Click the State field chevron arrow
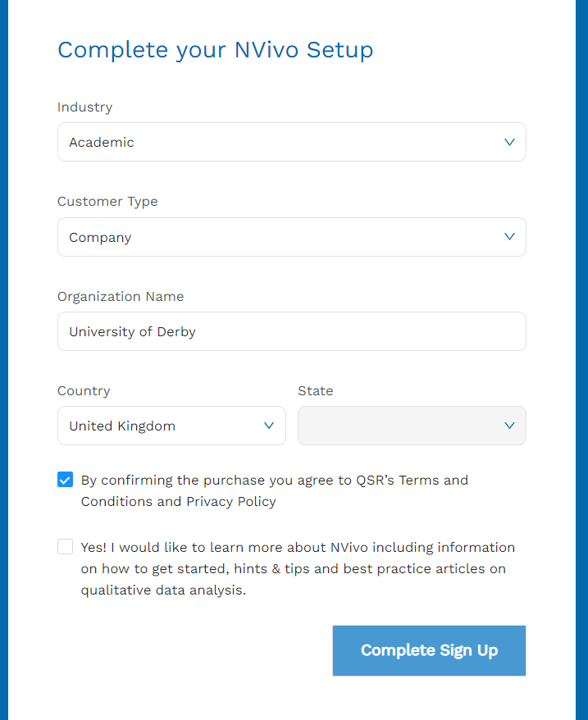The height and width of the screenshot is (720, 588). click(509, 426)
